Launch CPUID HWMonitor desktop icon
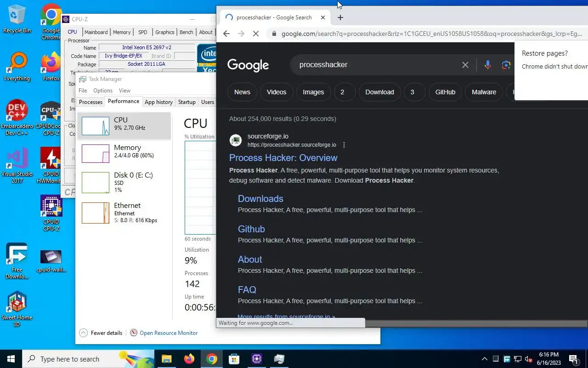Viewport: 588px width, 368px height. pyautogui.click(x=51, y=165)
